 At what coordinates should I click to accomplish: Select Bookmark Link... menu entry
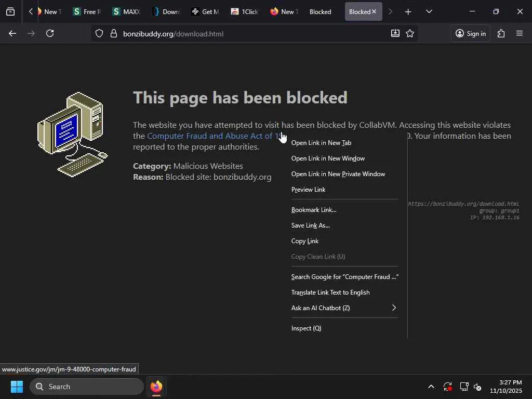tap(345, 210)
